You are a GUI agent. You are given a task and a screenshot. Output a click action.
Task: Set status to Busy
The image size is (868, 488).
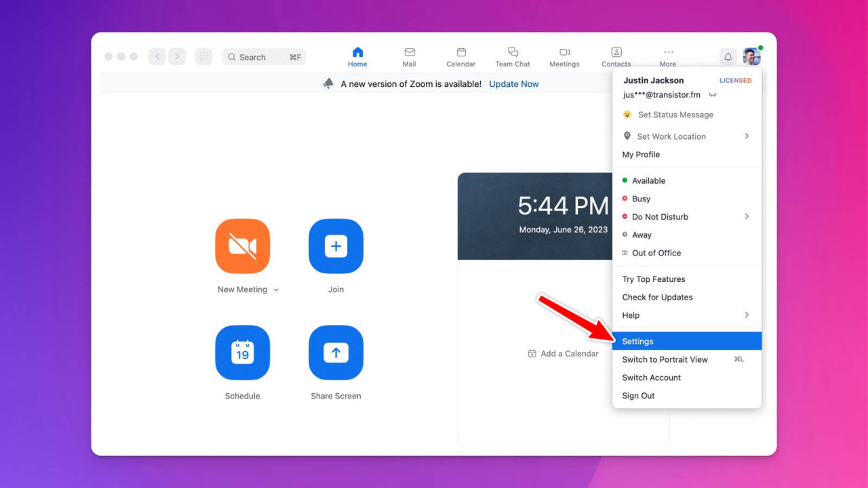pos(641,199)
